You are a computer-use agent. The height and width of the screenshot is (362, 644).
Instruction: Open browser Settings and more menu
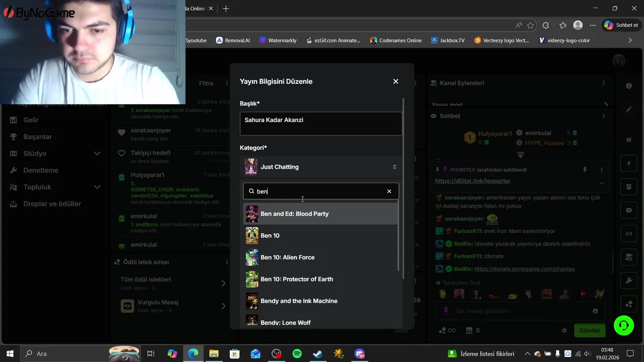pyautogui.click(x=593, y=25)
